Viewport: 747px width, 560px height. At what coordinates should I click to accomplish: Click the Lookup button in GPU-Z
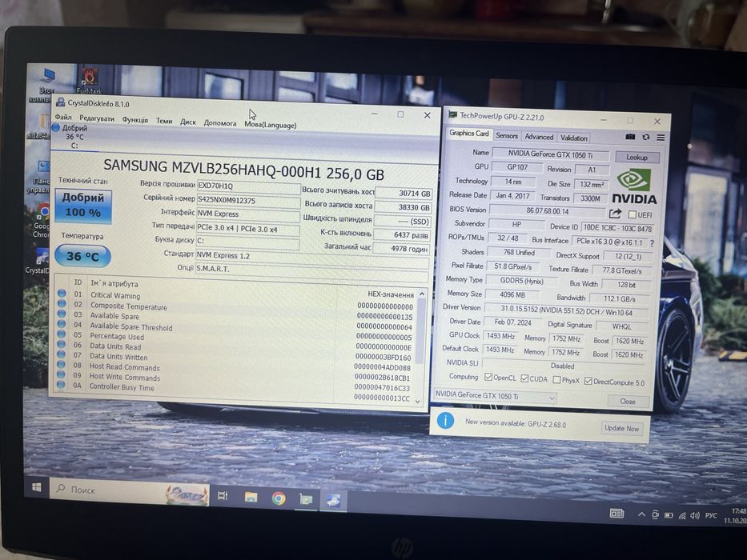click(x=637, y=157)
